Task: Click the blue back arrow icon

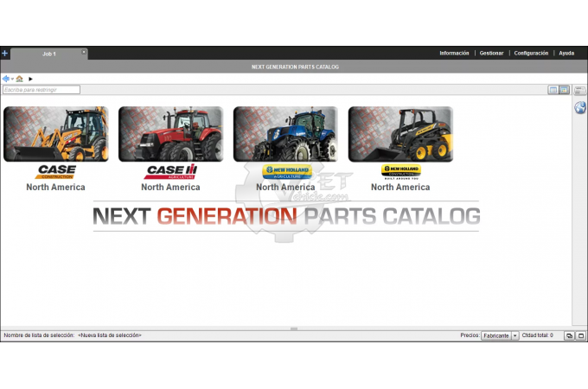Action: tap(6, 79)
